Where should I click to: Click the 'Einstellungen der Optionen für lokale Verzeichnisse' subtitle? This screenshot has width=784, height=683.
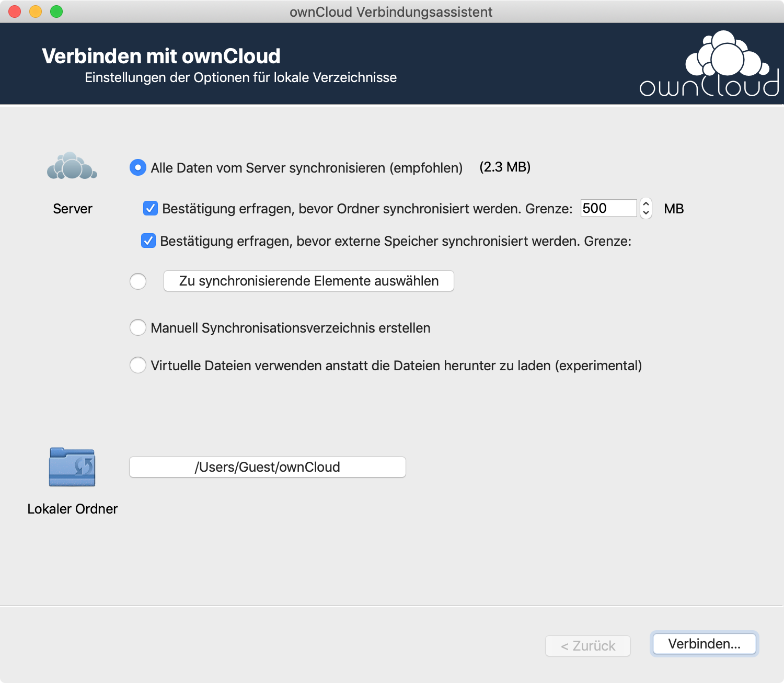[x=241, y=77]
